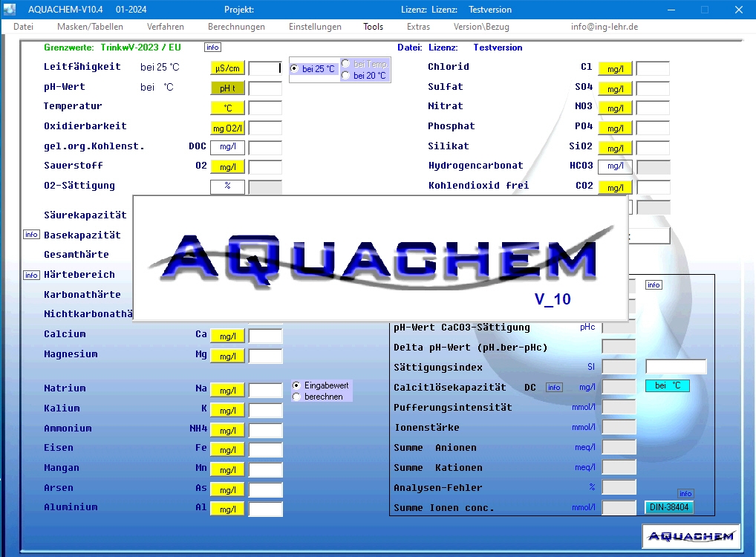Click the info button in results panel corner
The height and width of the screenshot is (557, 756).
click(654, 285)
